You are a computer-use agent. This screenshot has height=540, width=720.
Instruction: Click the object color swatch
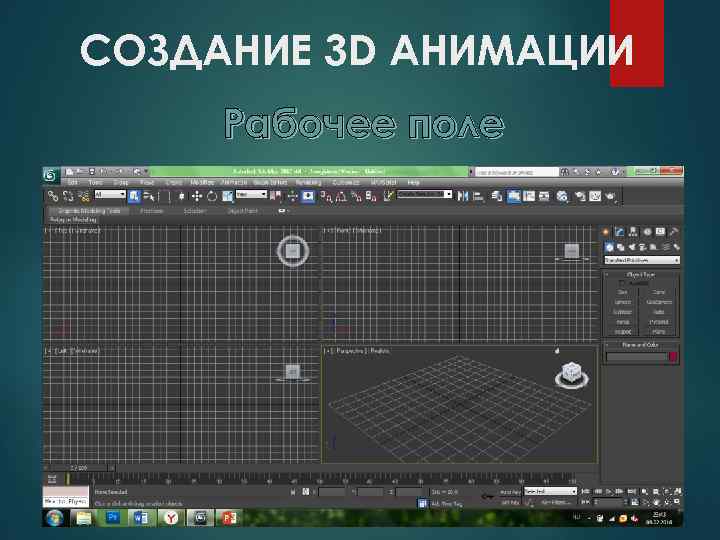pyautogui.click(x=673, y=357)
